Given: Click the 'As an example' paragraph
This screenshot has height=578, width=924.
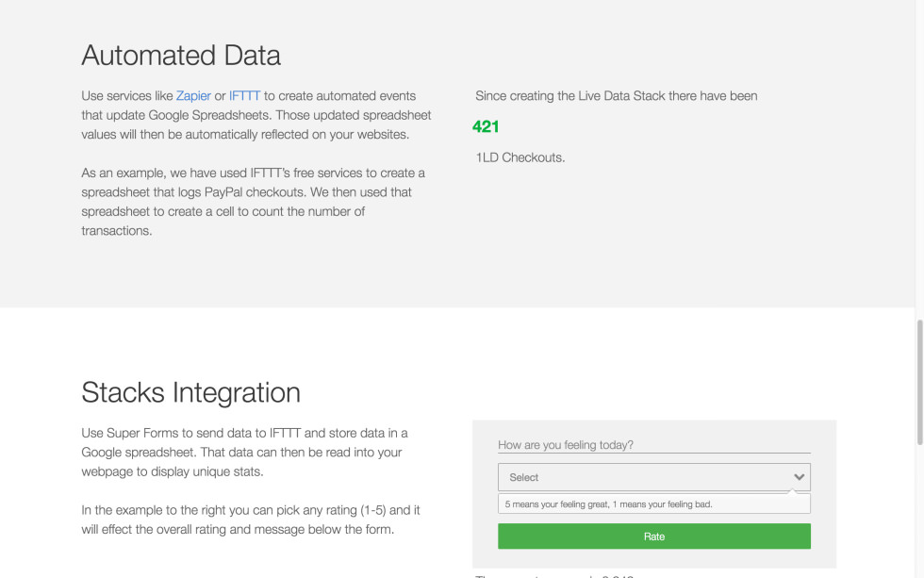Looking at the screenshot, I should [x=254, y=202].
